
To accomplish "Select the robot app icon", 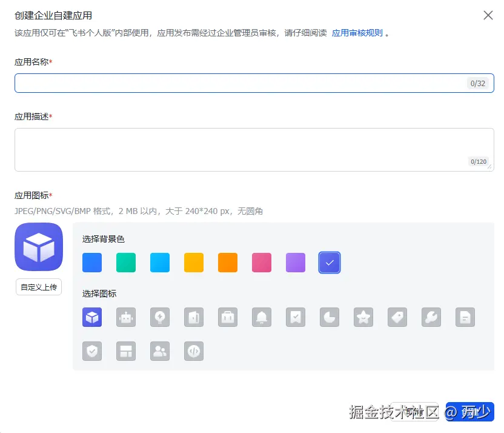I will pyautogui.click(x=126, y=317).
